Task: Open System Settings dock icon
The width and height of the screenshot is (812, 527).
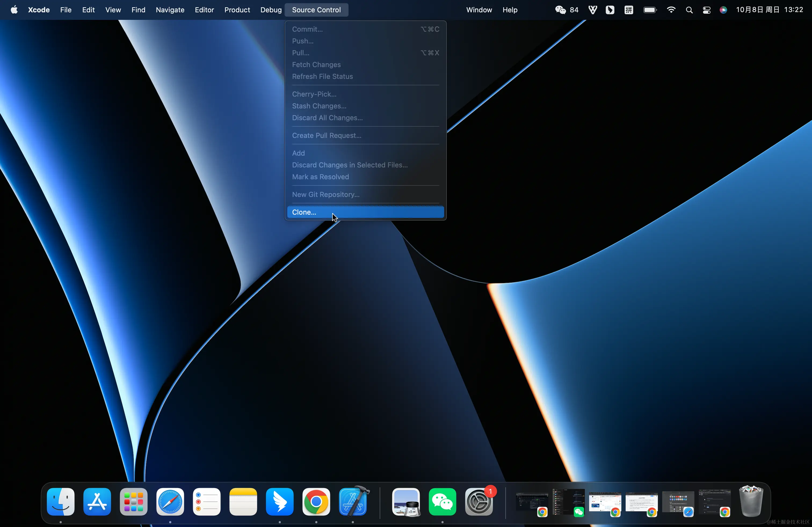Action: 479,502
